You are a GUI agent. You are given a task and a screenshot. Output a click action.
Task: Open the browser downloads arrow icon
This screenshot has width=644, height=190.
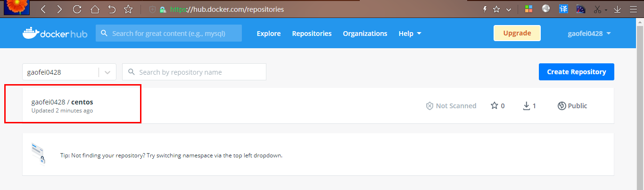pos(617,9)
